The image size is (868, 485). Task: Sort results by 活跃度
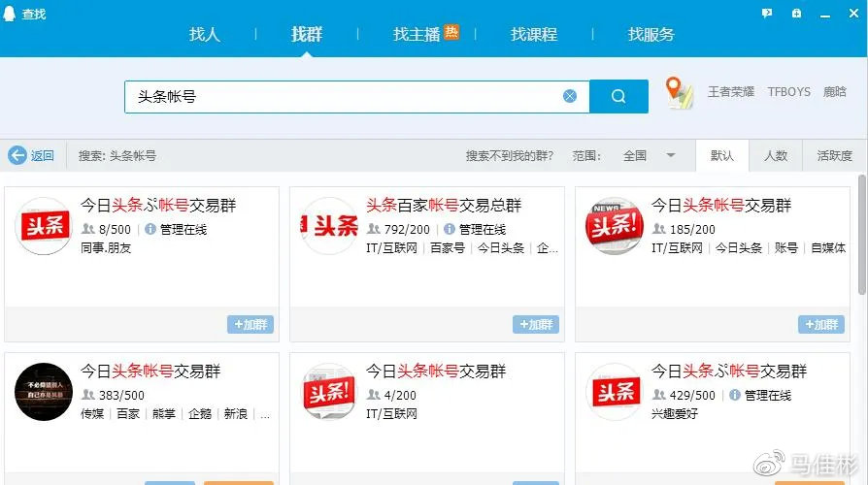[834, 156]
